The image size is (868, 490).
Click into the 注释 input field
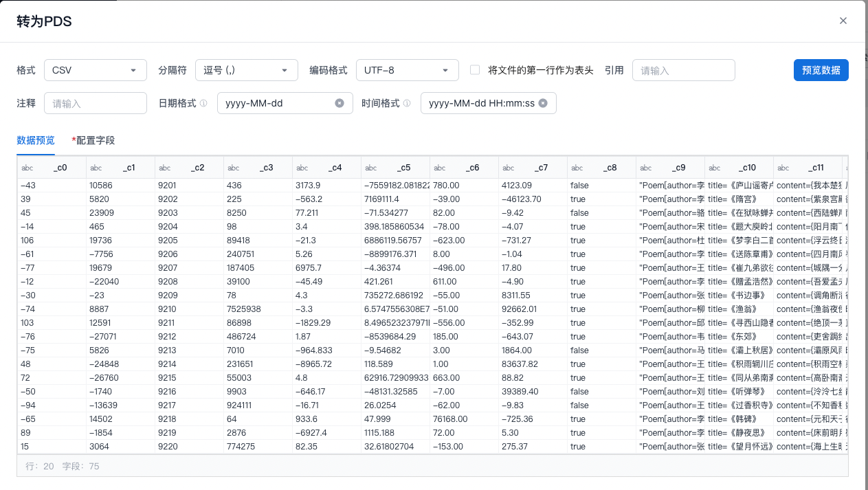[95, 103]
